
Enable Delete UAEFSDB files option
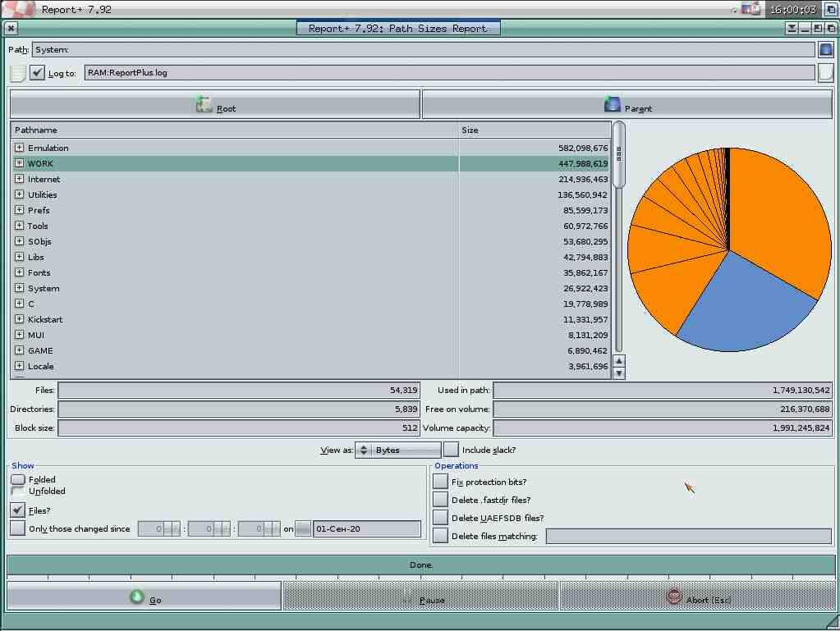click(441, 518)
